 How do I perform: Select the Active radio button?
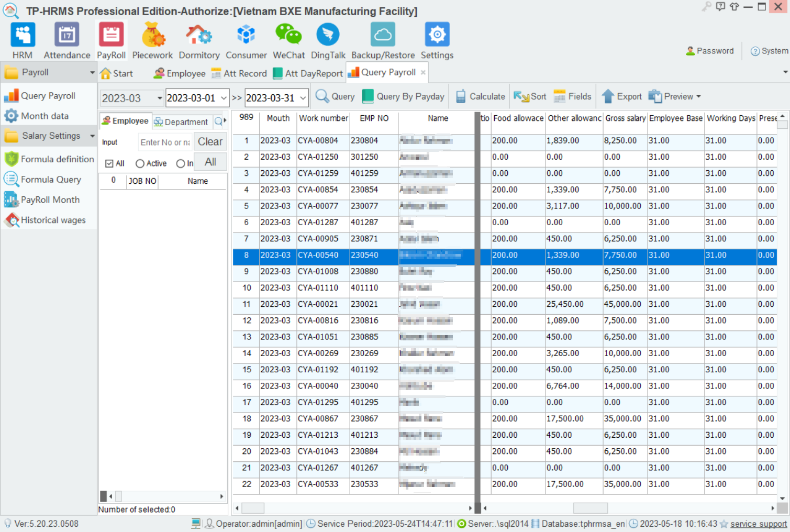[140, 163]
